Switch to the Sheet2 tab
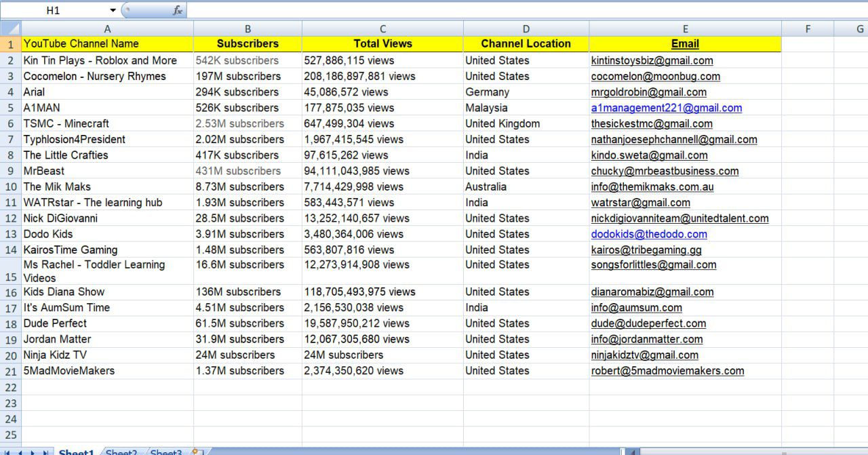 coord(122,451)
